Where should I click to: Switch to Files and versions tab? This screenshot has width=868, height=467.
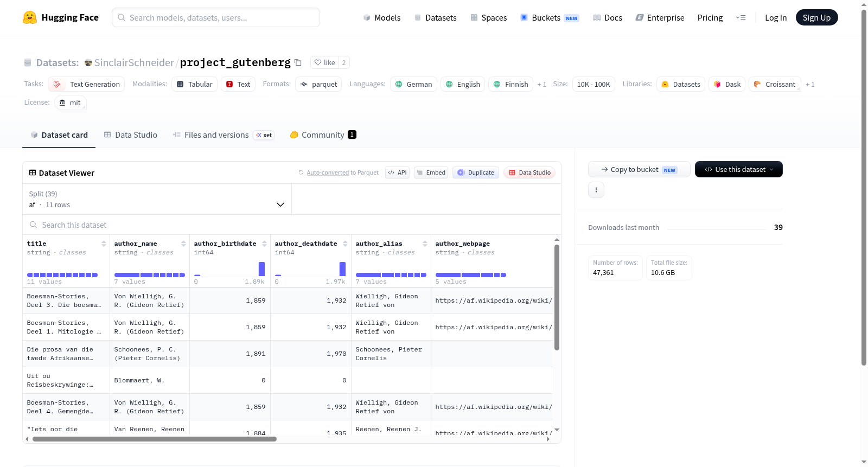click(224, 135)
